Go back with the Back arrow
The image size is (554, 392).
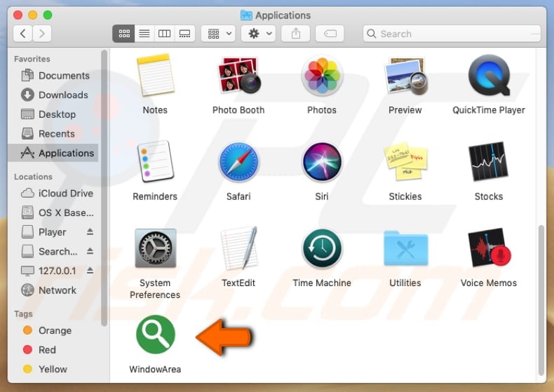point(23,34)
